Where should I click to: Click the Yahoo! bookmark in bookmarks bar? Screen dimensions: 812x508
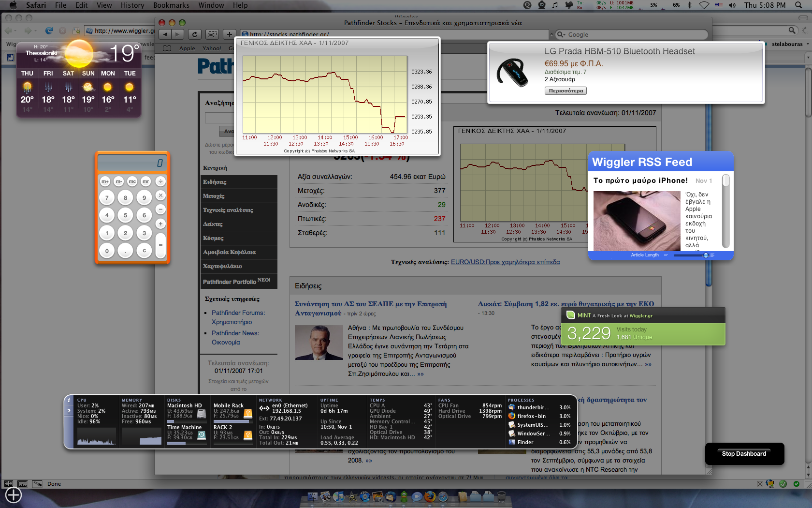pos(212,48)
